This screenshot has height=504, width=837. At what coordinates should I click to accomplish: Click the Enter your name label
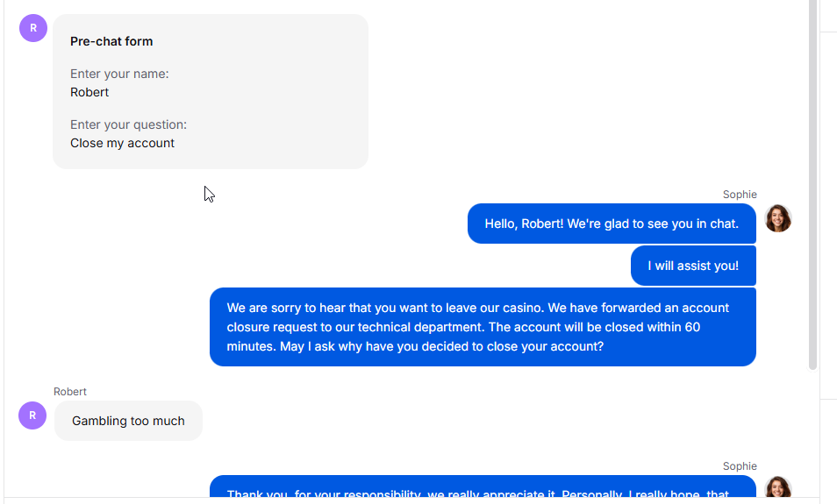pos(119,75)
